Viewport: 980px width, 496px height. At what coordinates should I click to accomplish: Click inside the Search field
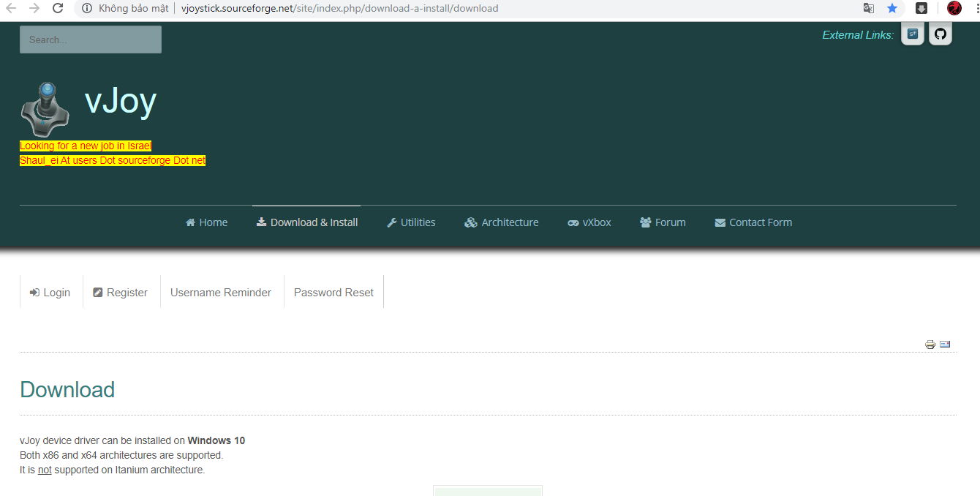coord(91,40)
